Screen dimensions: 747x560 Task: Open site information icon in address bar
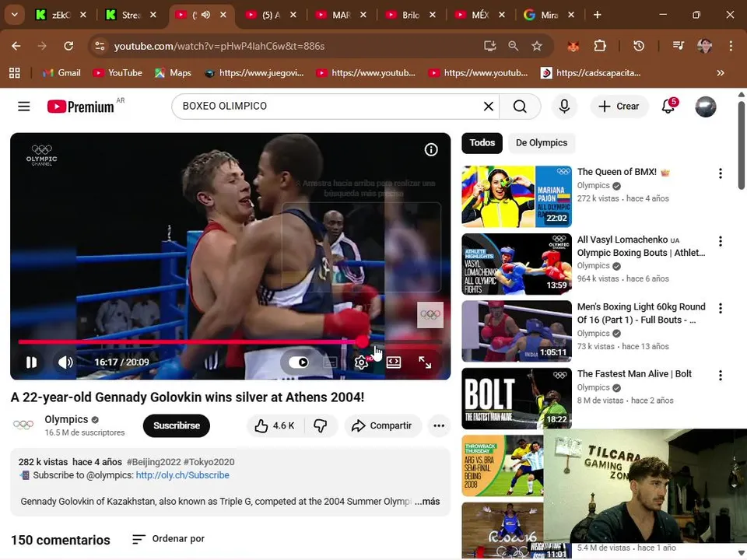[x=100, y=46]
